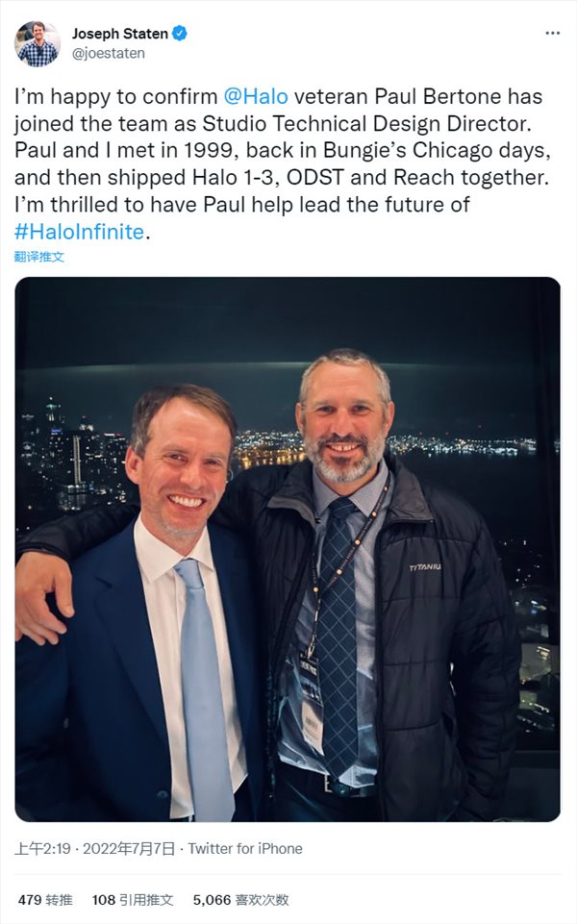Open the #HaloInfinite hashtag
This screenshot has height=924, width=577.
(79, 232)
